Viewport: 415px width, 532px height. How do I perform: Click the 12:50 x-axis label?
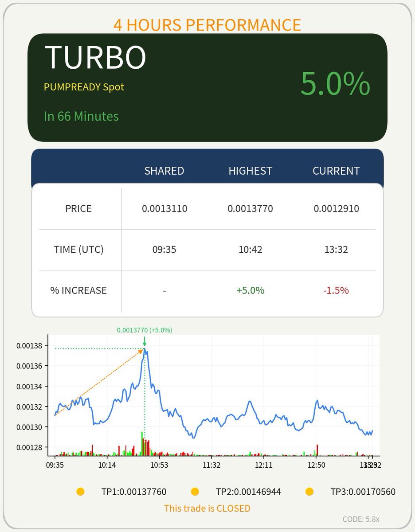pos(316,465)
